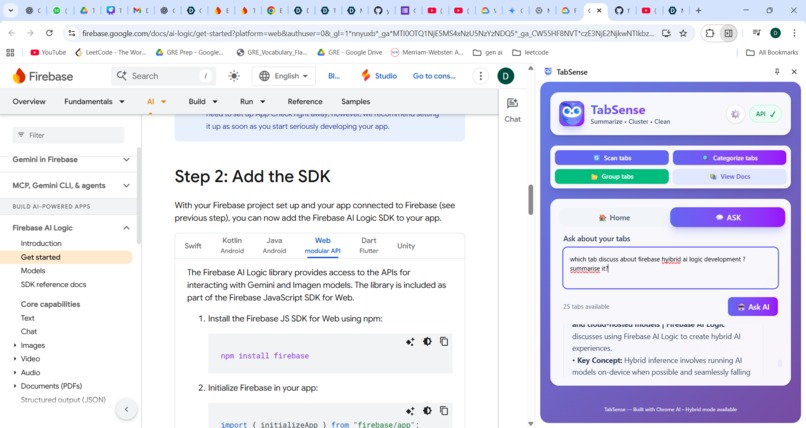Screen dimensions: 806x428
Task: Select the Kotlin Android tab
Action: [232, 246]
